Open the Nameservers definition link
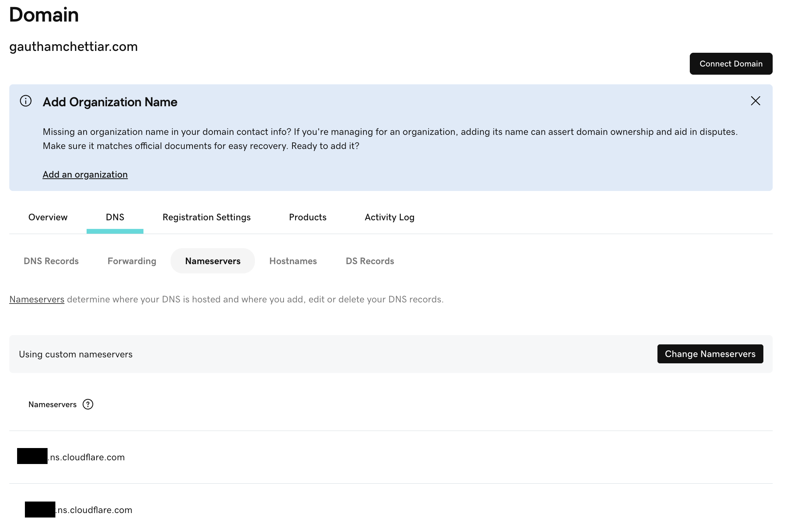 click(36, 299)
